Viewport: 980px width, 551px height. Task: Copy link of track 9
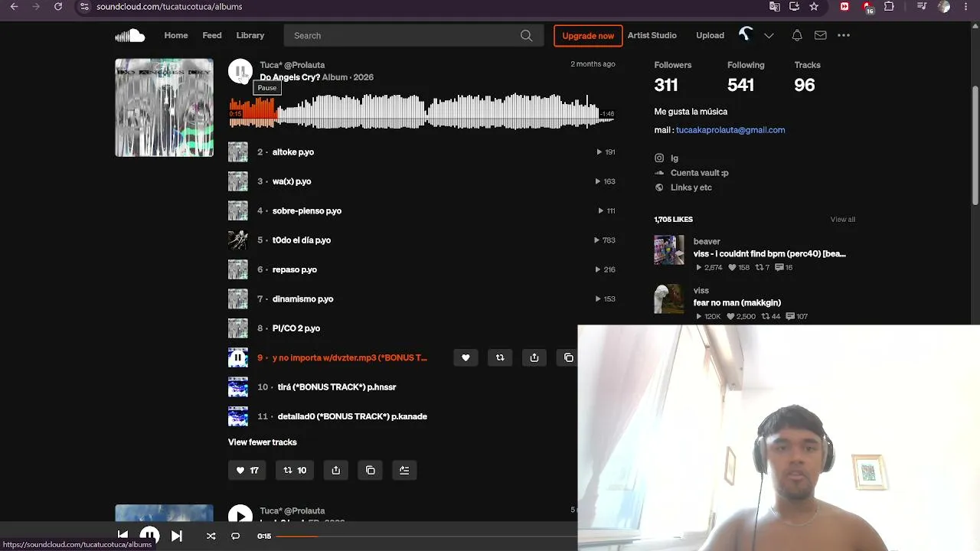click(569, 357)
